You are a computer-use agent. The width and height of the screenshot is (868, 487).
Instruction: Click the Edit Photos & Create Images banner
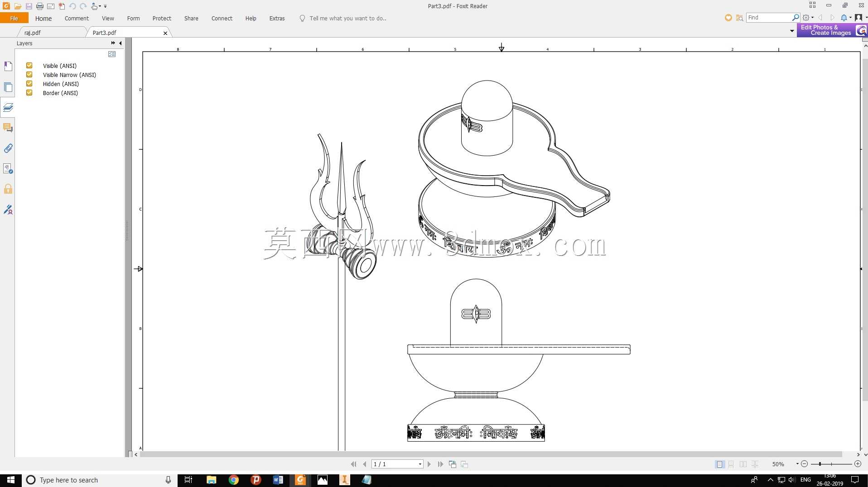(832, 30)
